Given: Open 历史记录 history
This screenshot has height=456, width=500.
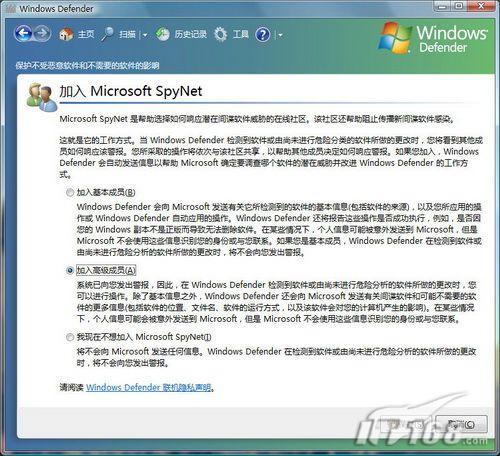Looking at the screenshot, I should tap(181, 34).
